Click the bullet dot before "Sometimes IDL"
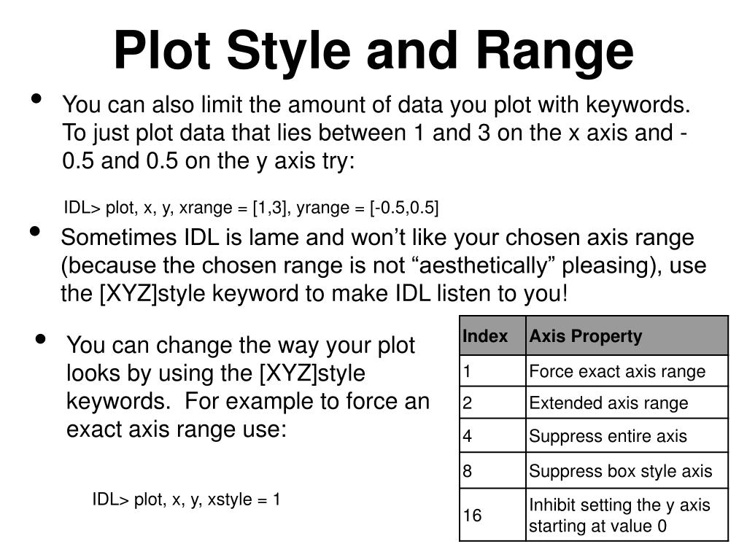747x560 pixels. [34, 232]
